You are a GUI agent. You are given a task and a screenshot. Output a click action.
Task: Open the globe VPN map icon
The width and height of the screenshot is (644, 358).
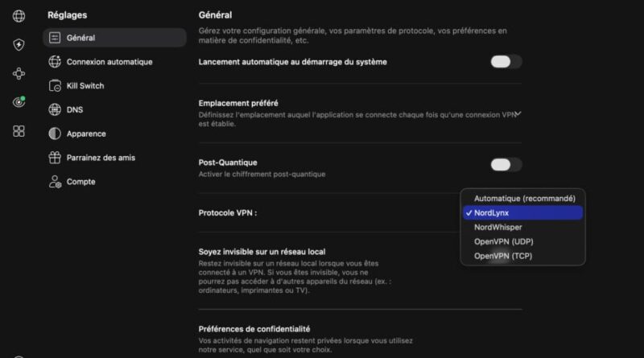coord(19,16)
